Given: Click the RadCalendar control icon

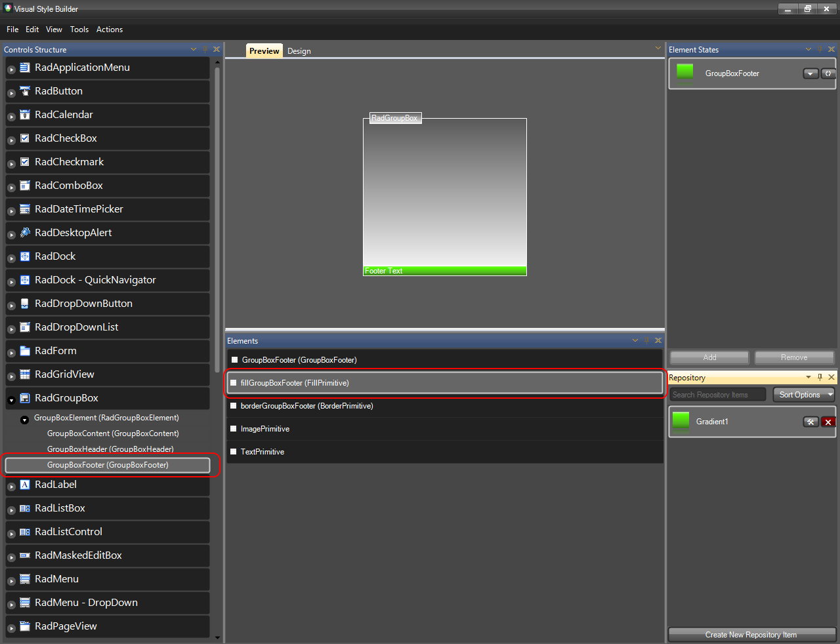Looking at the screenshot, I should point(25,115).
